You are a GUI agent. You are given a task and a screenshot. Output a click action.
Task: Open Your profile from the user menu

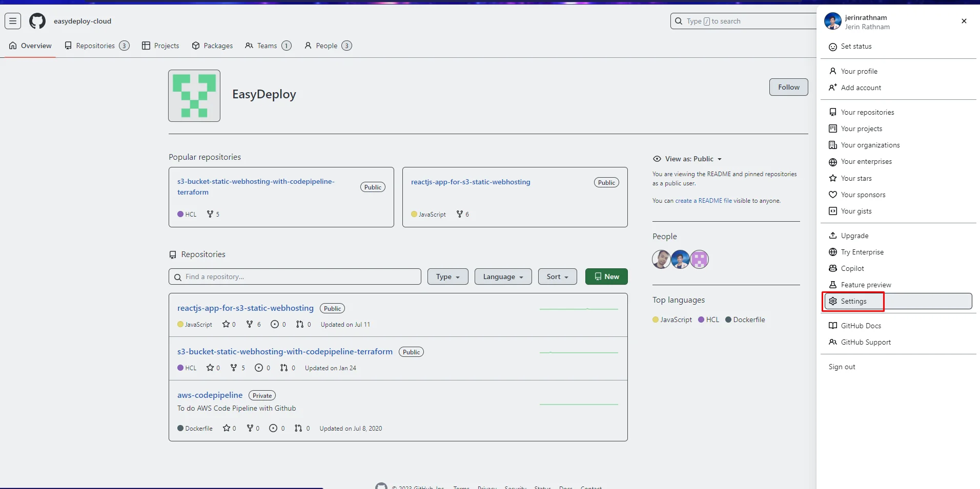coord(898,71)
